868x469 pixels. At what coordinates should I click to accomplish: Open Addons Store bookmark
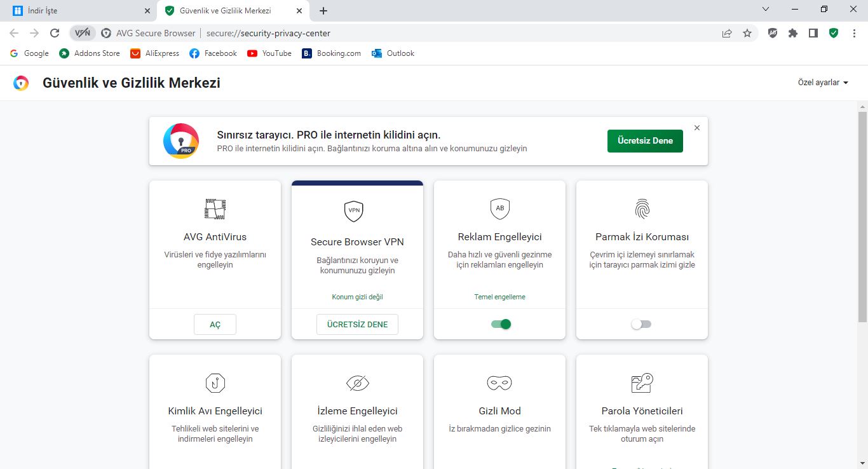90,53
